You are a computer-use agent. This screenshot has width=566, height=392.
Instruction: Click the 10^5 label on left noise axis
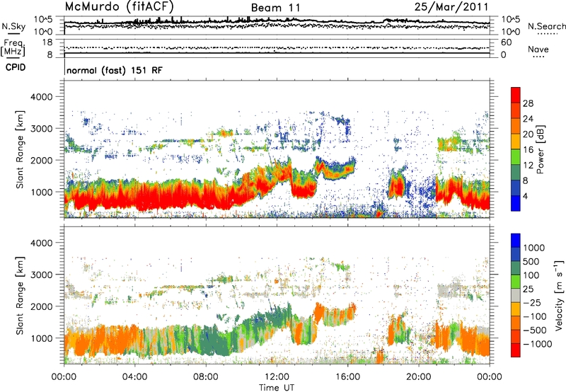[43, 19]
